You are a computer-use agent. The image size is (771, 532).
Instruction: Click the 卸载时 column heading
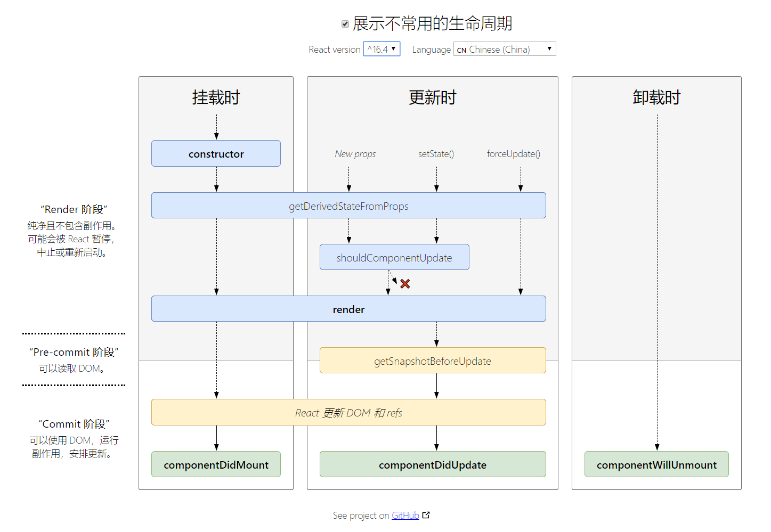[x=657, y=97]
